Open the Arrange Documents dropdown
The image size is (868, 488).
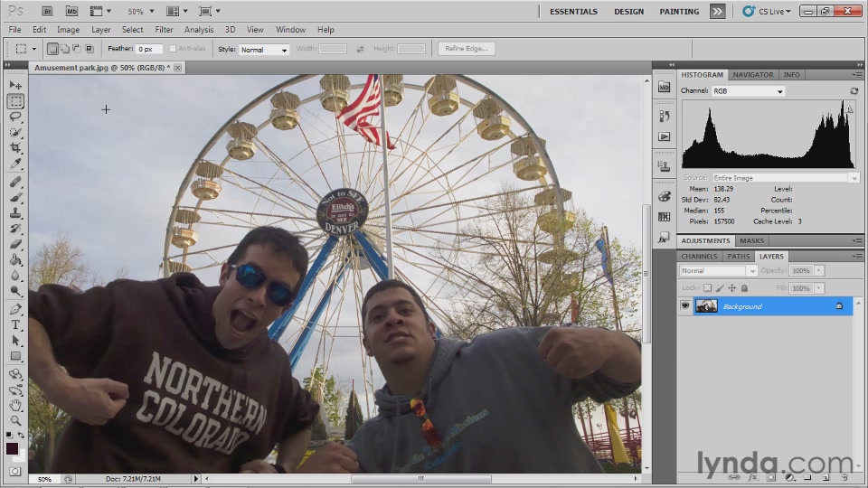[177, 11]
